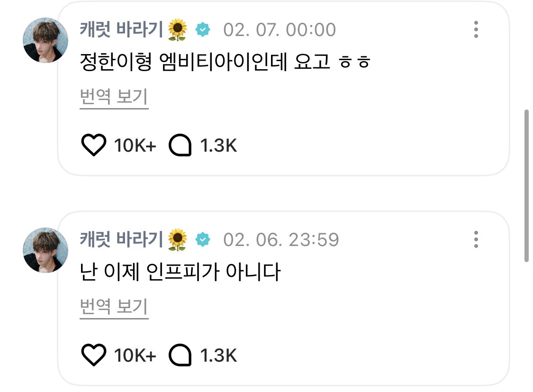533x392 pixels.
Task: Click username 캐럿 바라기 on top post
Action: click(x=122, y=30)
